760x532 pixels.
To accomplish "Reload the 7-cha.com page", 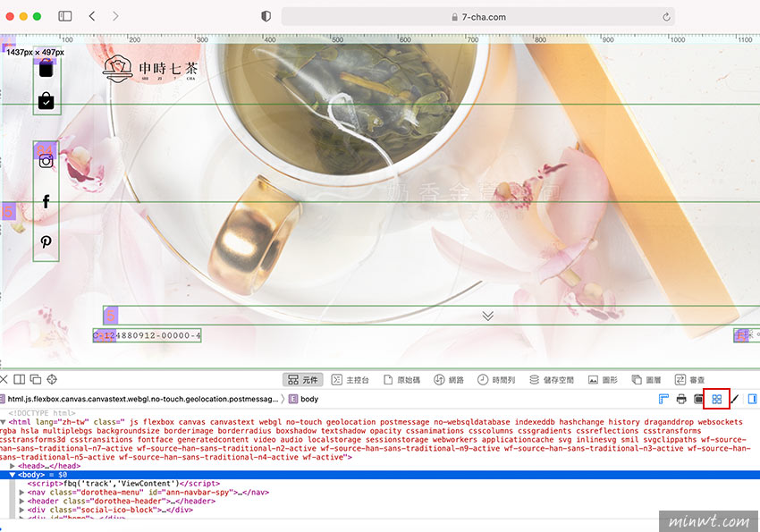I will pos(666,17).
